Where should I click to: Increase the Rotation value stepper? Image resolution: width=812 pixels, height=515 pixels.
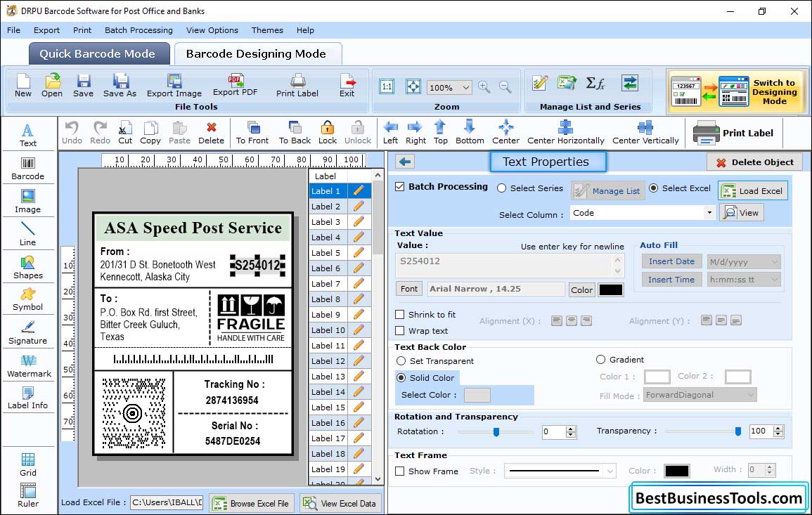(x=571, y=429)
